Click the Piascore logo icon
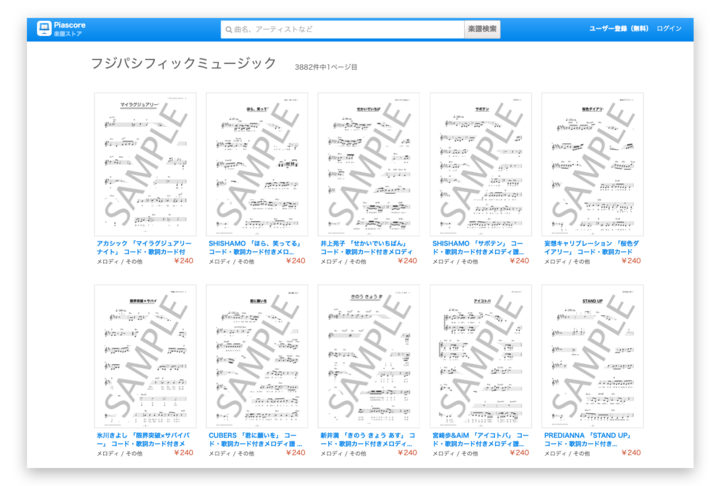The width and height of the screenshot is (720, 486). click(44, 28)
